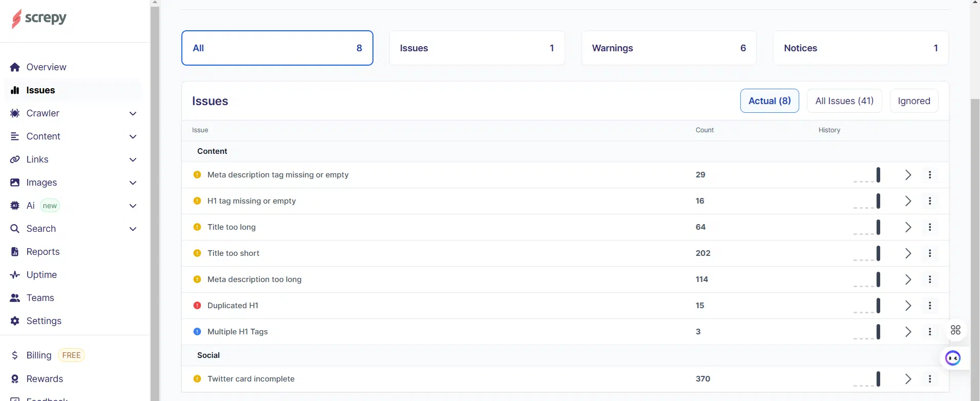The width and height of the screenshot is (980, 401).
Task: Click the Rewards medal icon
Action: coord(15,379)
